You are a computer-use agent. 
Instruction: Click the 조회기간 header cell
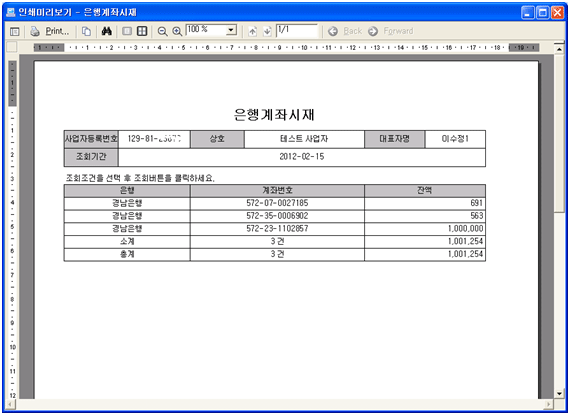tap(91, 157)
